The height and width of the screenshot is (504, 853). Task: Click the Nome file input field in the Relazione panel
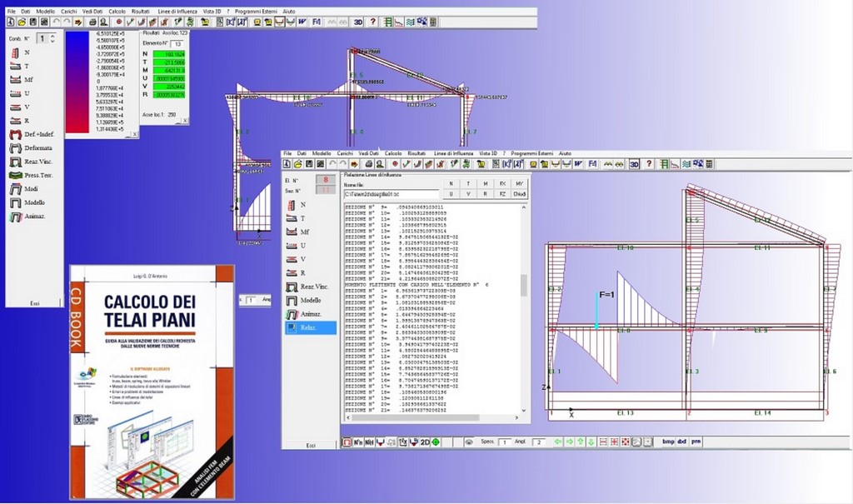click(x=392, y=194)
